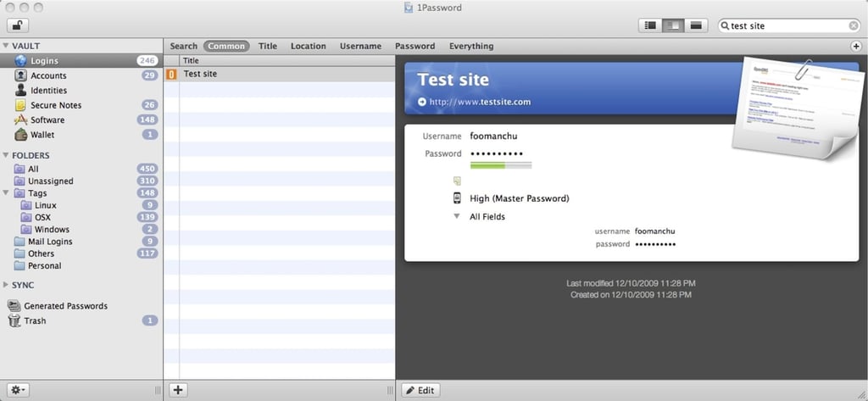
Task: Open Wallet icon in sidebar
Action: click(20, 135)
